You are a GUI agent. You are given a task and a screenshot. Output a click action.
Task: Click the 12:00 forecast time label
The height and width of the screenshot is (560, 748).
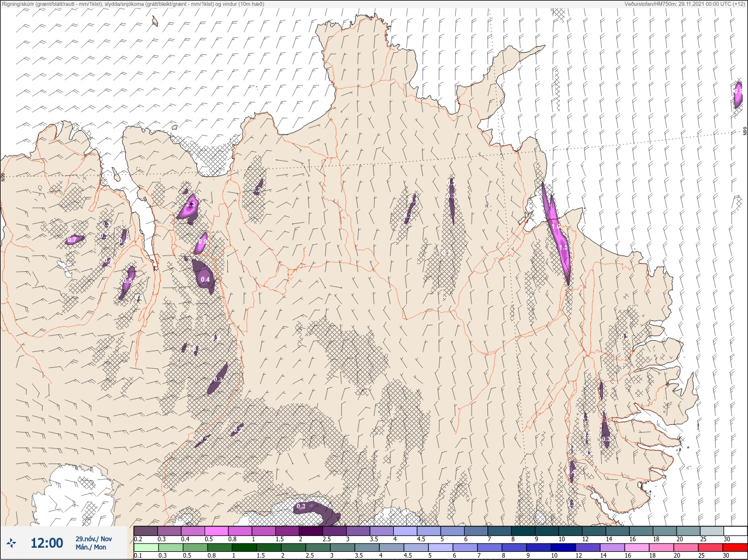47,543
